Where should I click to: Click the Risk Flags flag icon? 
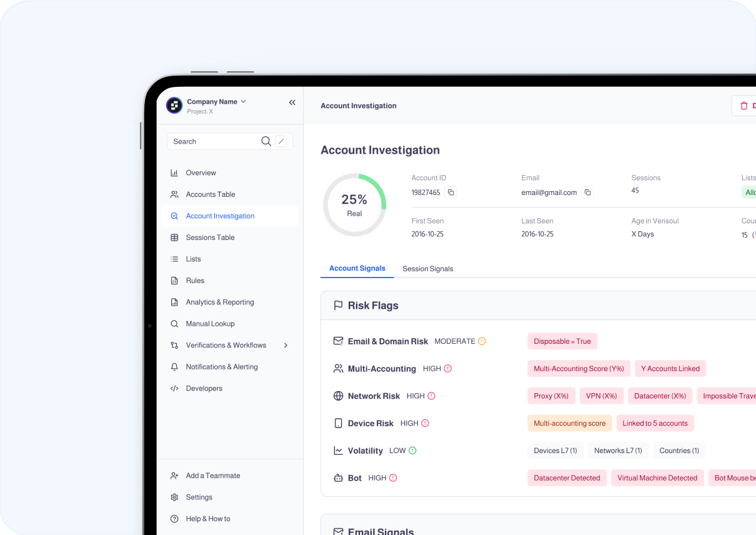338,306
